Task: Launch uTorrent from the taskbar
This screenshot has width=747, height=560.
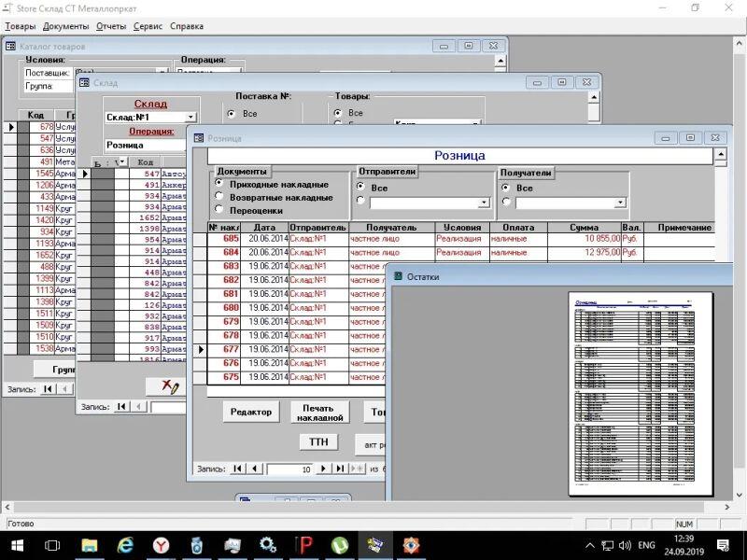Action: click(339, 544)
